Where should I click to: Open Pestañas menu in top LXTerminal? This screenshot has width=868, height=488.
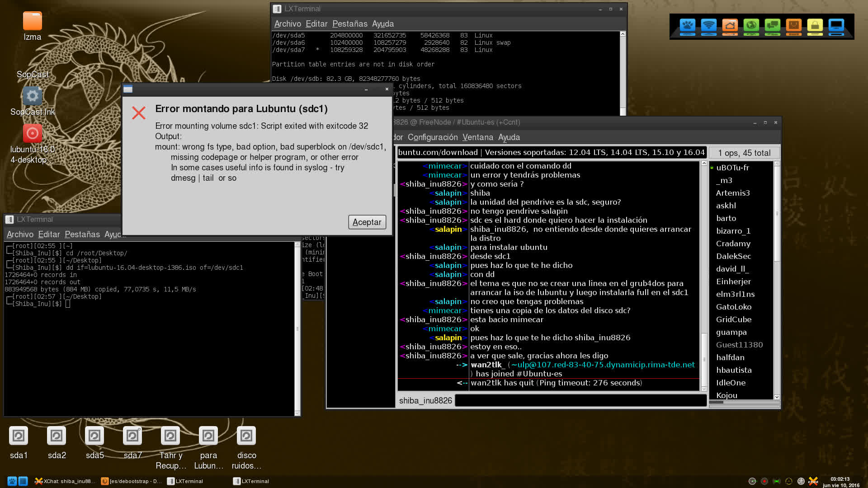pyautogui.click(x=350, y=24)
